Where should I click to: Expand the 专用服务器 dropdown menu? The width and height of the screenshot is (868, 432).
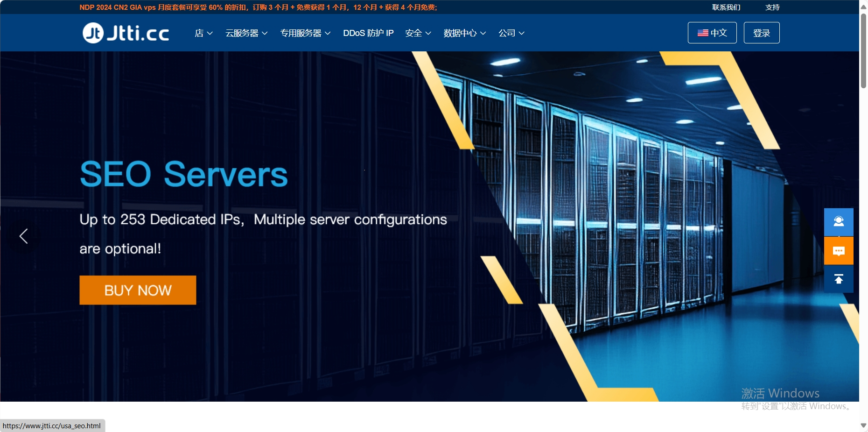(x=305, y=33)
